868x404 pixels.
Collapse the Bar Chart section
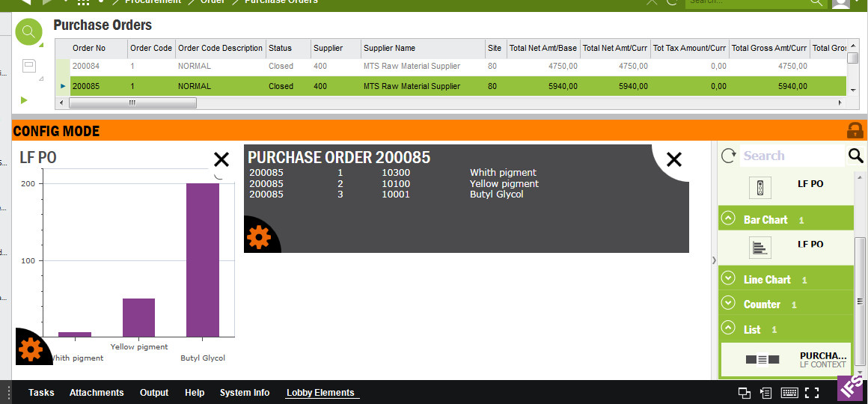click(728, 219)
